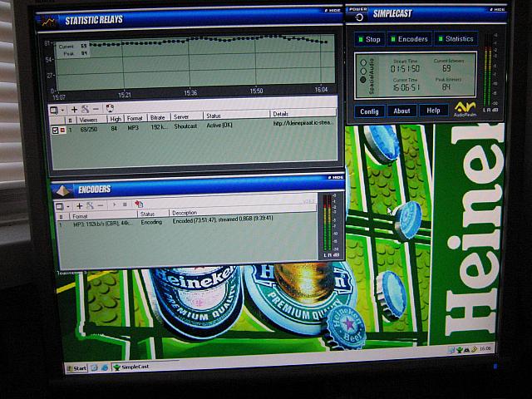Click the Description column header
This screenshot has width=532, height=399.
(x=243, y=212)
